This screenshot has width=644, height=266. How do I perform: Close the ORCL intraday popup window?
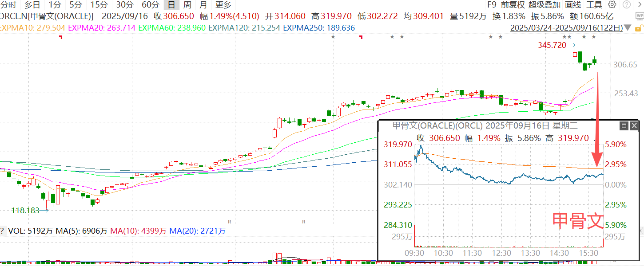634,126
